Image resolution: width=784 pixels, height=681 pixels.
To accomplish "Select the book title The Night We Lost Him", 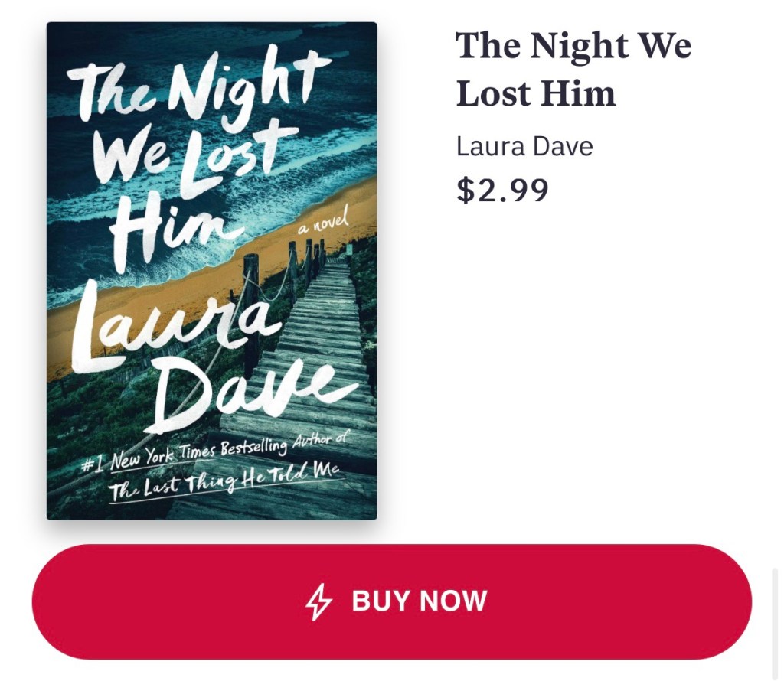I will point(573,69).
